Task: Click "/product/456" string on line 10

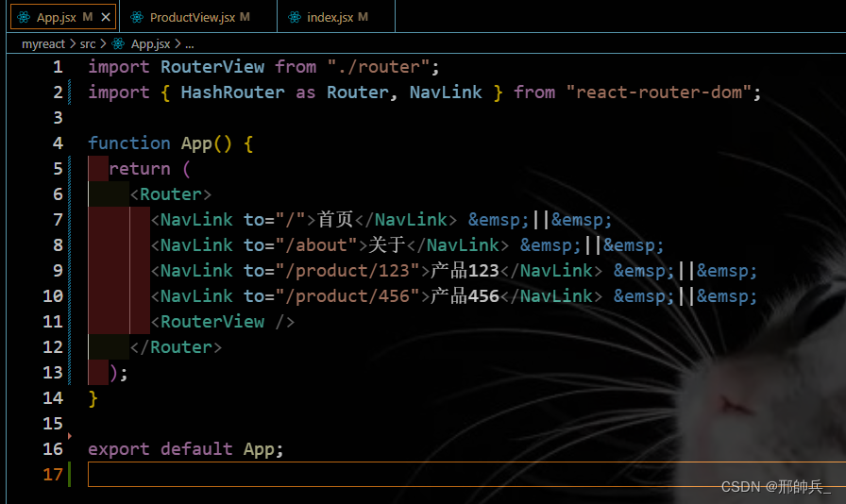Action: pyautogui.click(x=347, y=296)
